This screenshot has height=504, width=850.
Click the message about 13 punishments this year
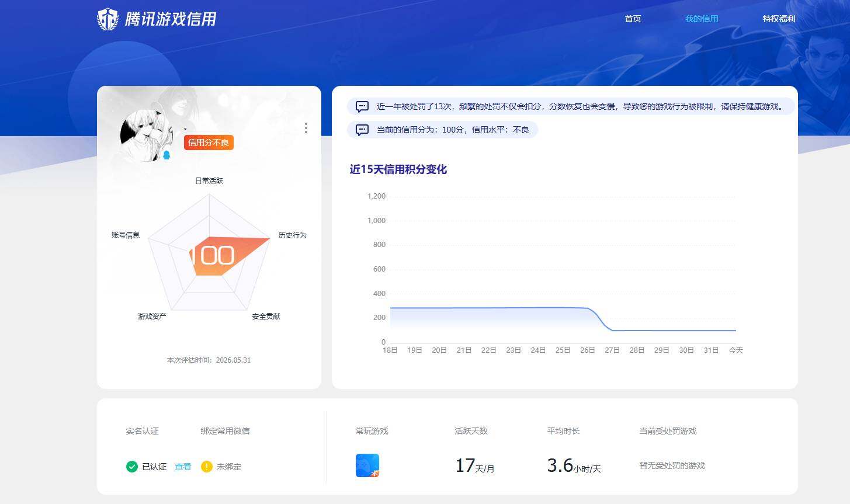coord(571,106)
